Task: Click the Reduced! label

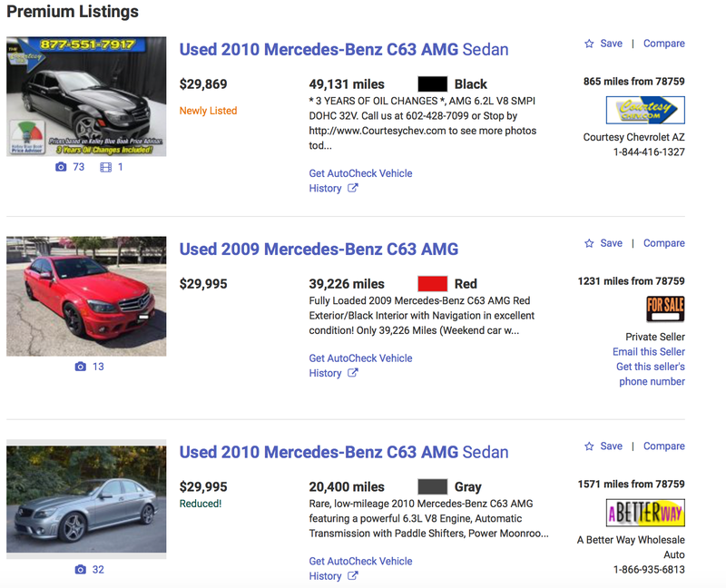Action: click(201, 504)
